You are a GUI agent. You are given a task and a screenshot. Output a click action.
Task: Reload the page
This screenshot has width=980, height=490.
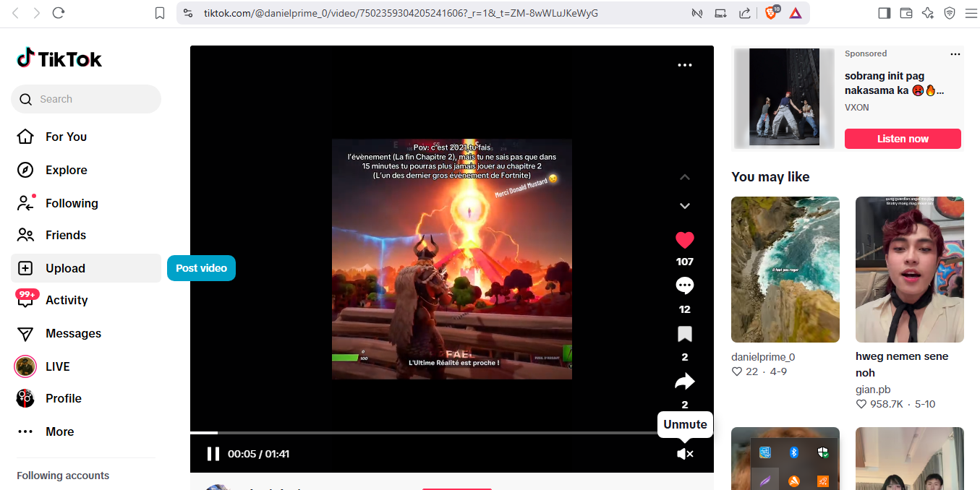click(x=59, y=13)
